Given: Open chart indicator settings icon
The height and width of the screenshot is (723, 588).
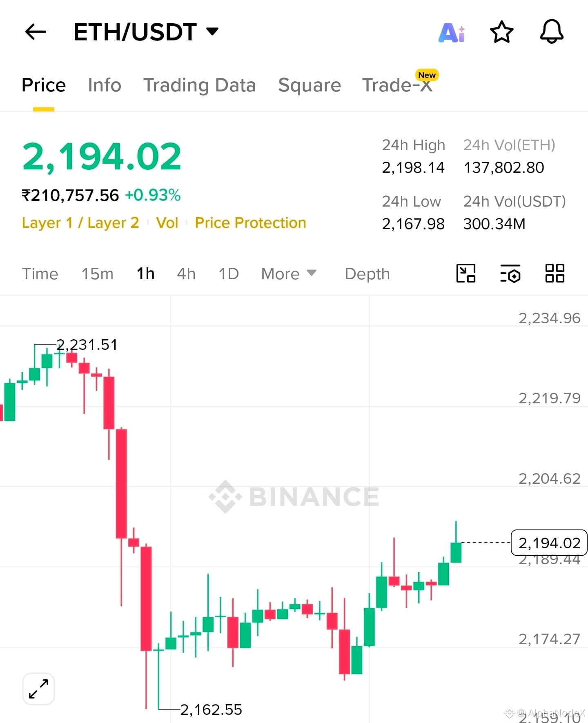Looking at the screenshot, I should coord(510,273).
